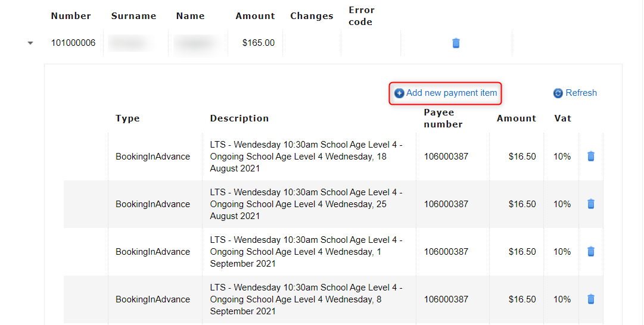Viewport: 644px width, 325px height.
Task: Remove the 25 August 2021 booking item
Action: tap(591, 204)
